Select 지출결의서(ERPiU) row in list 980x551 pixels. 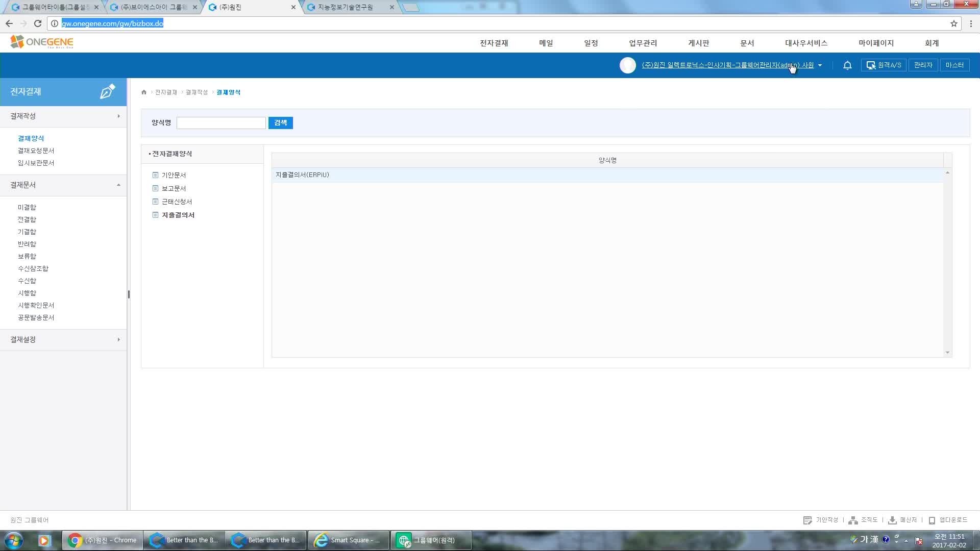point(607,175)
